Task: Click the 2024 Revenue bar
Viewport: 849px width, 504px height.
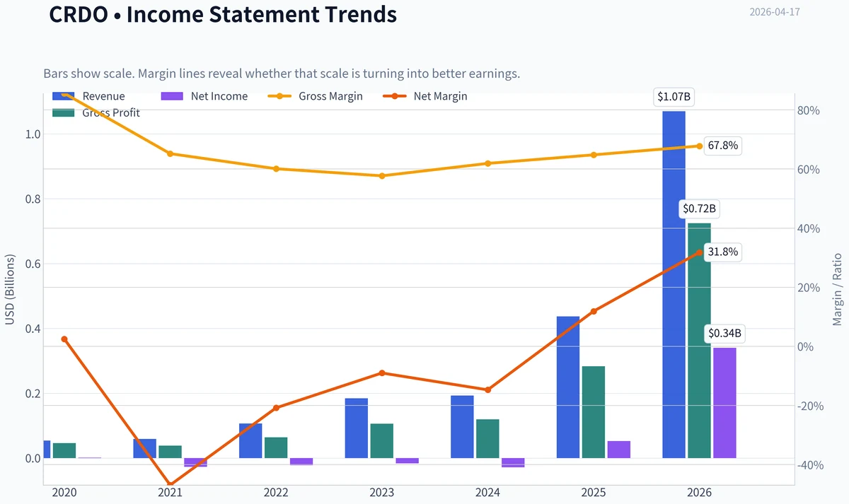Action: pyautogui.click(x=463, y=427)
